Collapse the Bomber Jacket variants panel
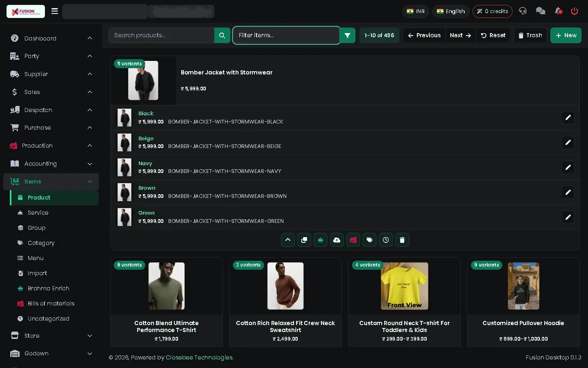Viewport: 588px width, 368px height. (288, 240)
